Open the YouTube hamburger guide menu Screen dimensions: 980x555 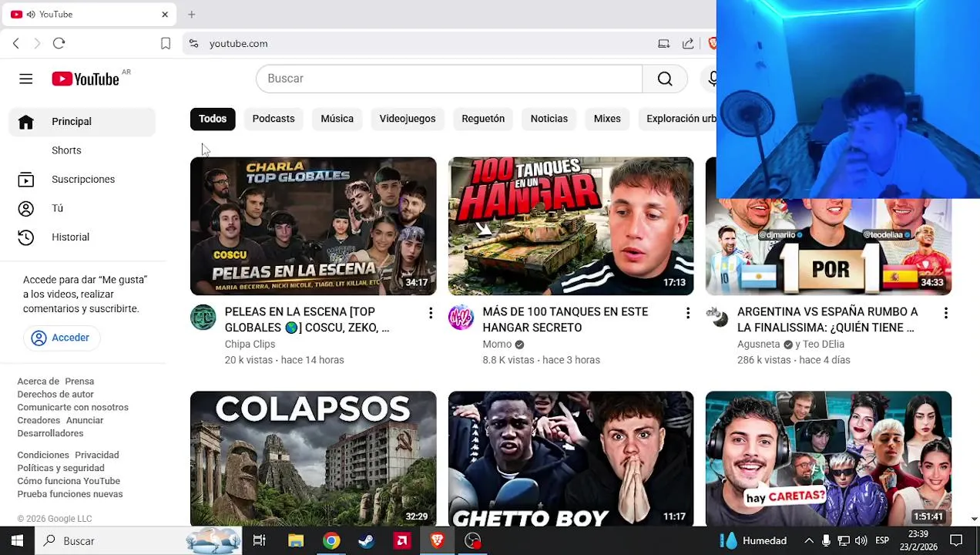(25, 79)
